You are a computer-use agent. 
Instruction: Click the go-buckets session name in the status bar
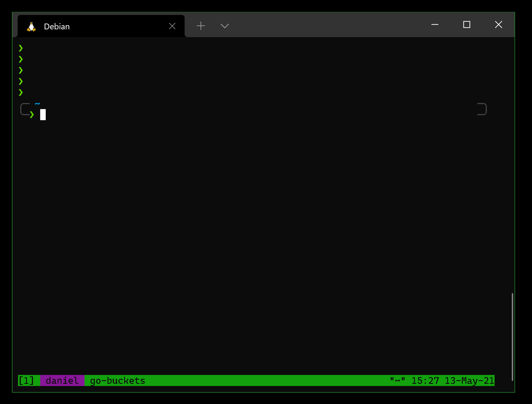(117, 381)
